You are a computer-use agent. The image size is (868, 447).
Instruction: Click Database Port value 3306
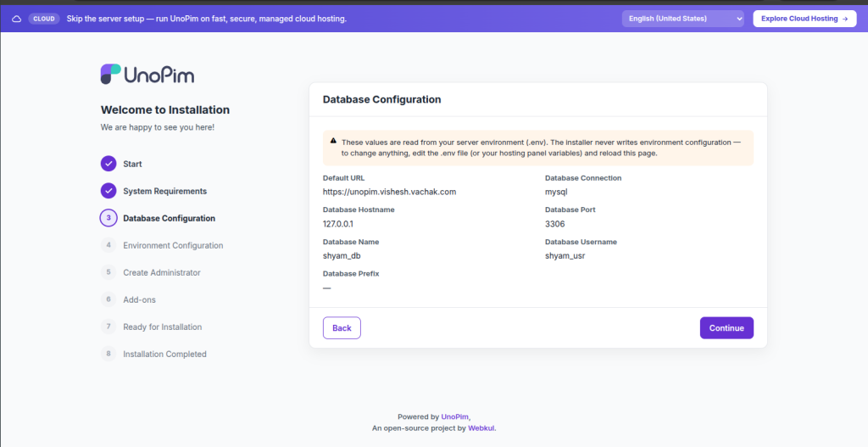554,224
